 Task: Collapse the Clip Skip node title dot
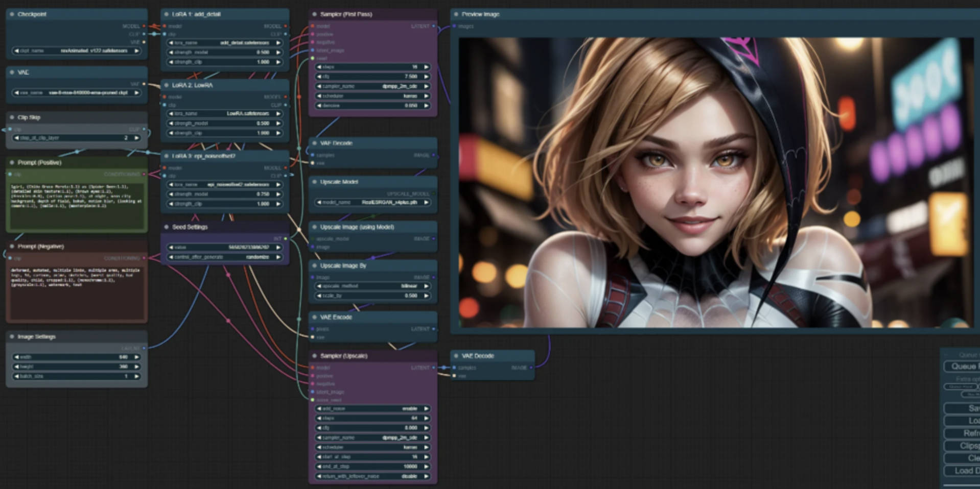pyautogui.click(x=12, y=117)
